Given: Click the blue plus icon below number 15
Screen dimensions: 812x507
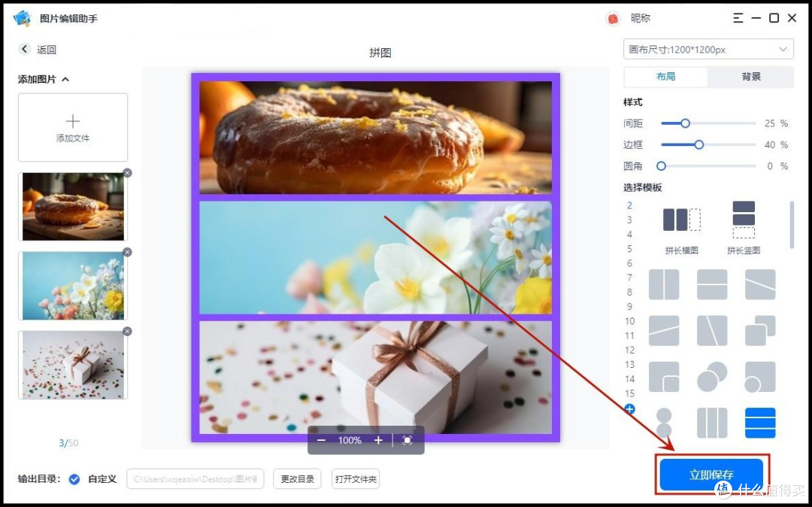Looking at the screenshot, I should 630,410.
